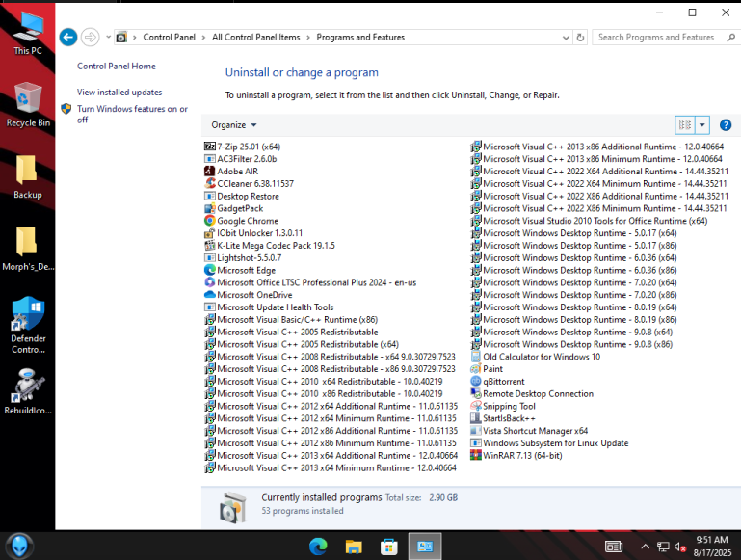Viewport: 741px width, 560px height.
Task: Select the Defender Control shortcut
Action: click(28, 325)
